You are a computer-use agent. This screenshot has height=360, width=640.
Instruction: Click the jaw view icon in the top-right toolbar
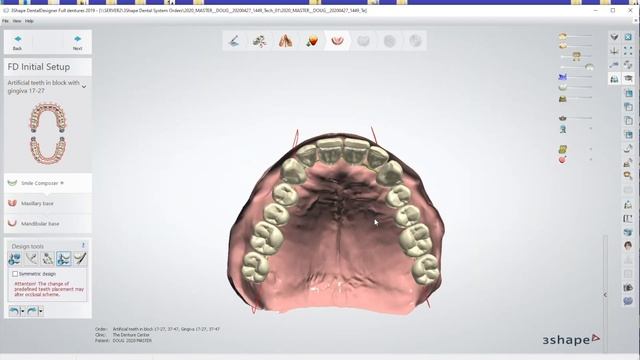tap(614, 37)
